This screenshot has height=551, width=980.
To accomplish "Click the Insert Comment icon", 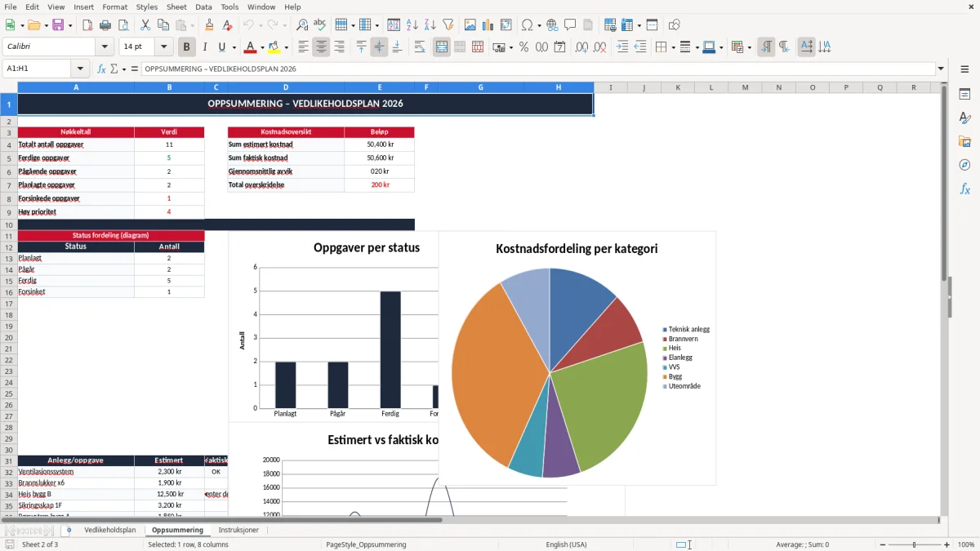I will point(570,25).
